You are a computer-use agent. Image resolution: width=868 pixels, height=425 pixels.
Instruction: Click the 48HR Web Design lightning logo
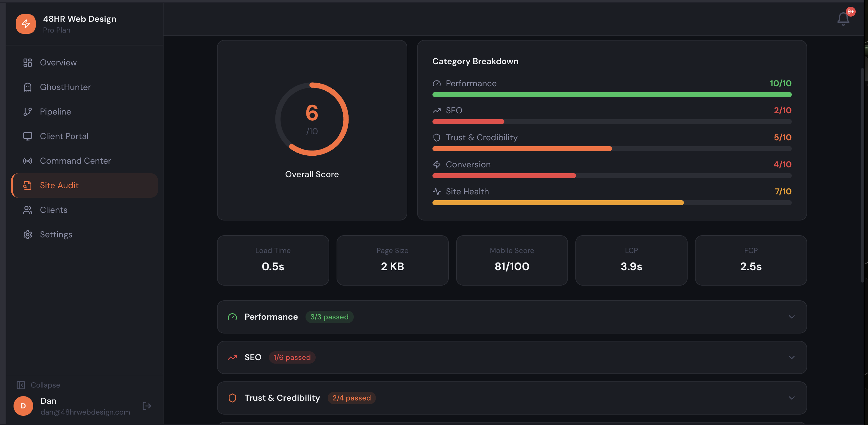coord(26,24)
